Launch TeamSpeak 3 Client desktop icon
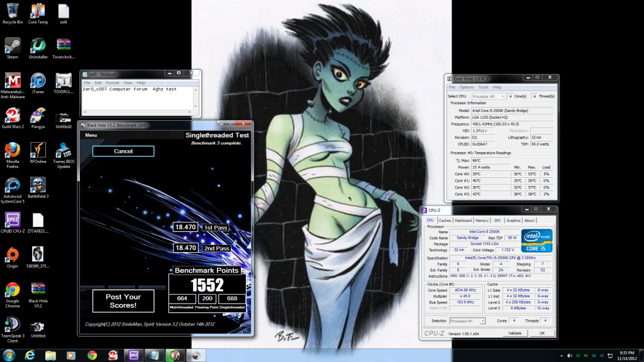The height and width of the screenshot is (362, 644). (x=13, y=329)
